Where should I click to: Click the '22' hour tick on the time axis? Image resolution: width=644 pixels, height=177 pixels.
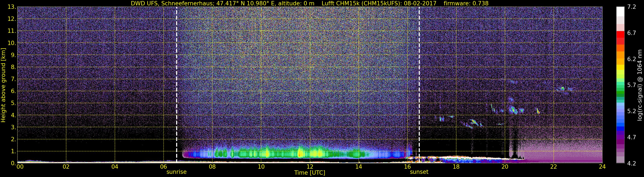coord(554,167)
